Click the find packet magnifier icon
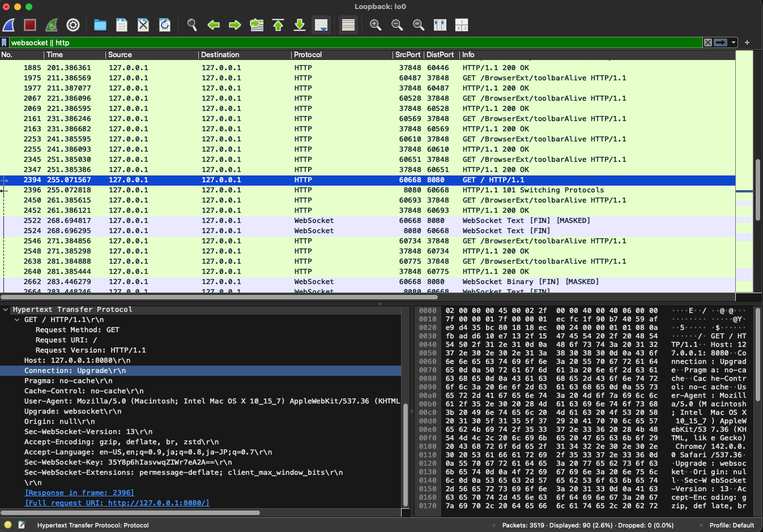This screenshot has height=532, width=763. (x=192, y=25)
